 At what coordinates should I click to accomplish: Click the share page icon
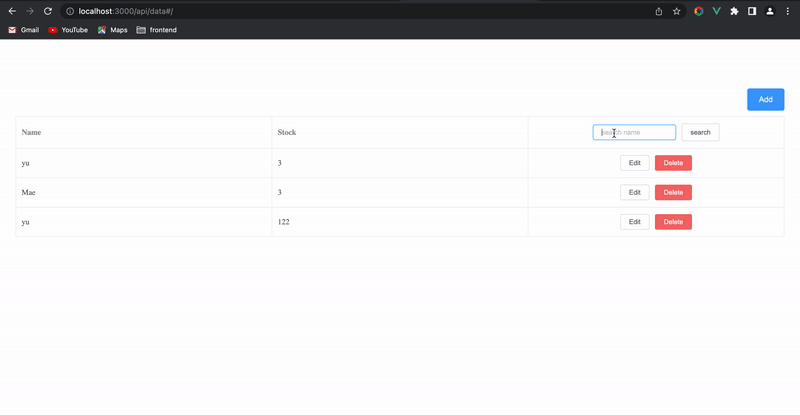click(x=659, y=11)
